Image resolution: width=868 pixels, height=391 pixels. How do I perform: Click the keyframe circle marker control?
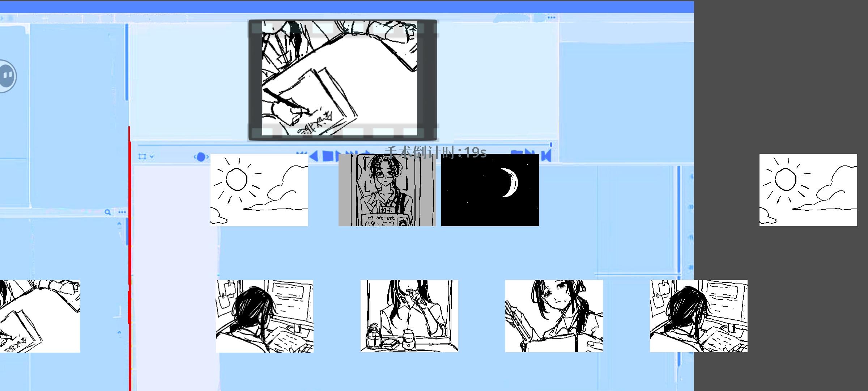click(x=201, y=157)
